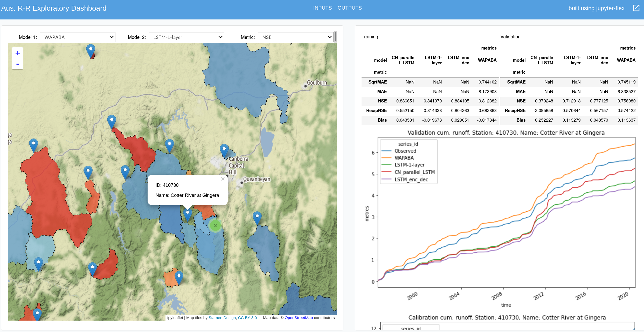Click the Name: Cotter River at Gingera popup text

click(x=187, y=195)
